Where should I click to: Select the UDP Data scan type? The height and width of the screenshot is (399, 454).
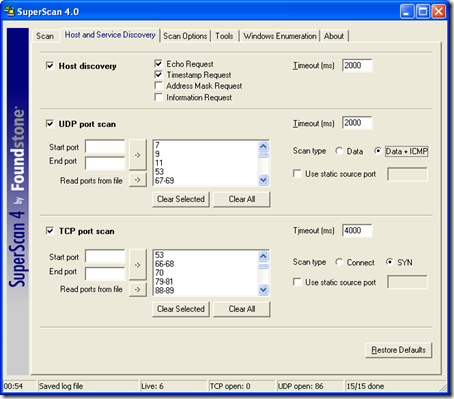point(339,151)
